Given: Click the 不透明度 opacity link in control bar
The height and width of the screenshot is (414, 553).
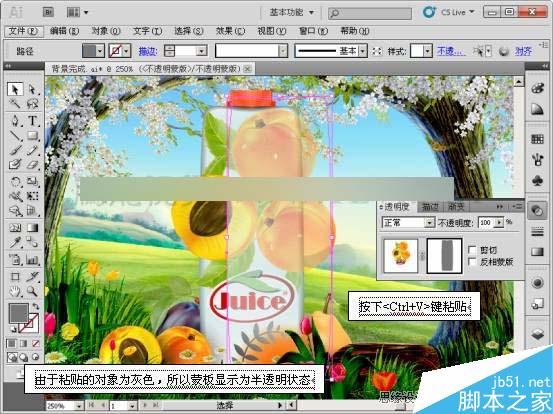Looking at the screenshot, I should coord(451,51).
